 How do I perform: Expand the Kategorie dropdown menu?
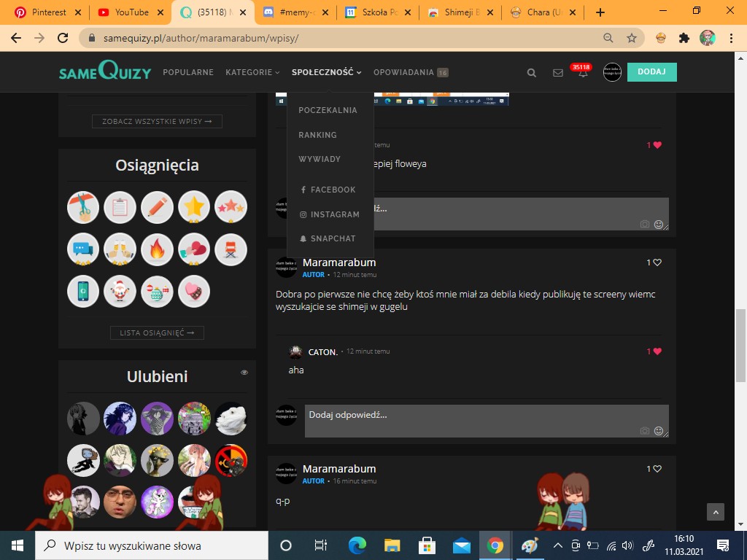[252, 72]
